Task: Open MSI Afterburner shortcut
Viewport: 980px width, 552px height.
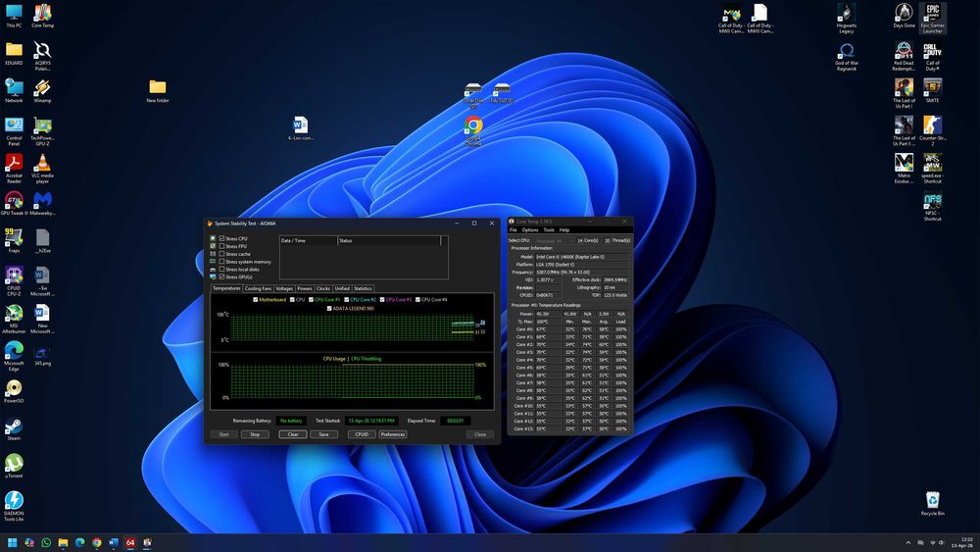Action: [14, 319]
